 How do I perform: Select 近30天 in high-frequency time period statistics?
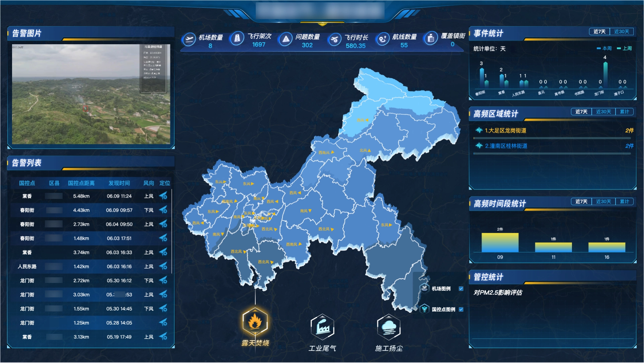pyautogui.click(x=603, y=202)
